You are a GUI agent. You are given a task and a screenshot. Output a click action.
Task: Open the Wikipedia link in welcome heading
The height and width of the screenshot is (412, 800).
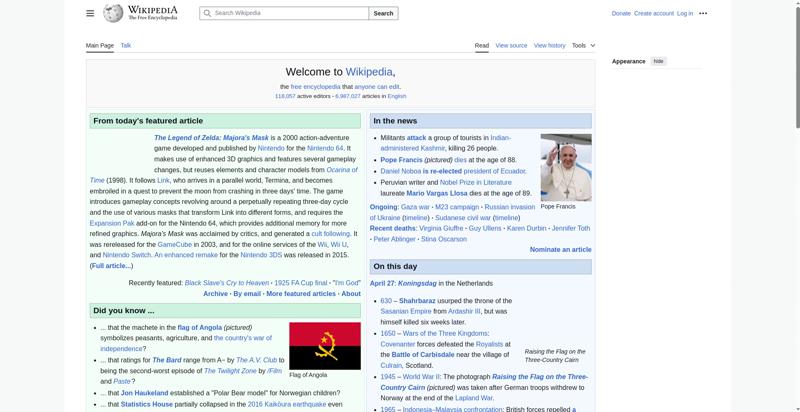[x=369, y=72]
